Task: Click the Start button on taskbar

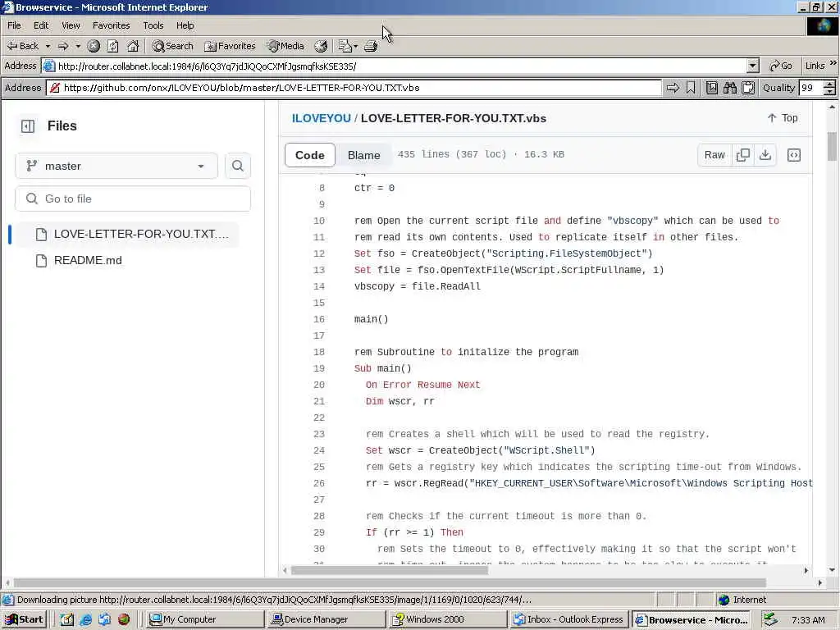Action: pos(24,619)
